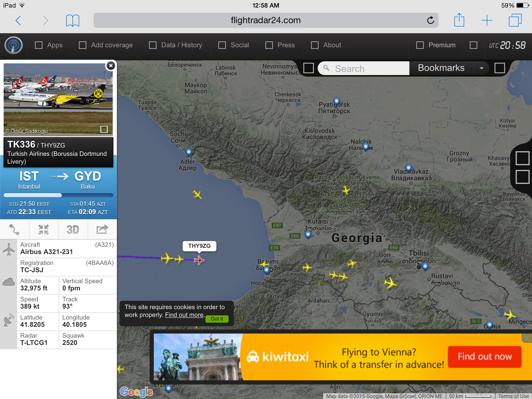This screenshot has height=399, width=532.
Task: Toggle the box left of Search
Action: click(308, 68)
